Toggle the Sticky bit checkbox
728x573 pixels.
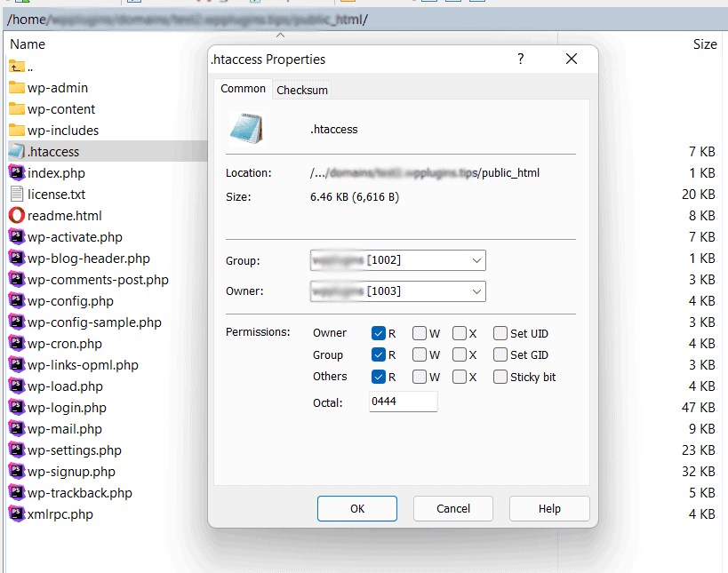500,377
